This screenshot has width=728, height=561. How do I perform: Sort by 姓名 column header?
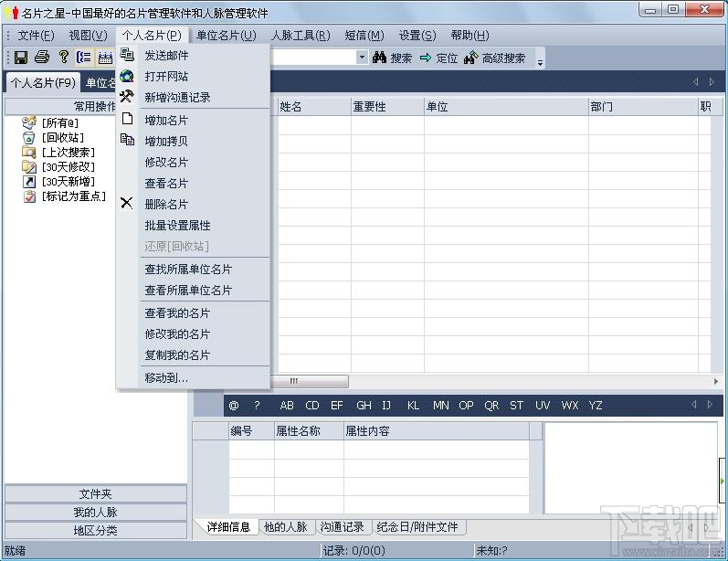(x=314, y=106)
